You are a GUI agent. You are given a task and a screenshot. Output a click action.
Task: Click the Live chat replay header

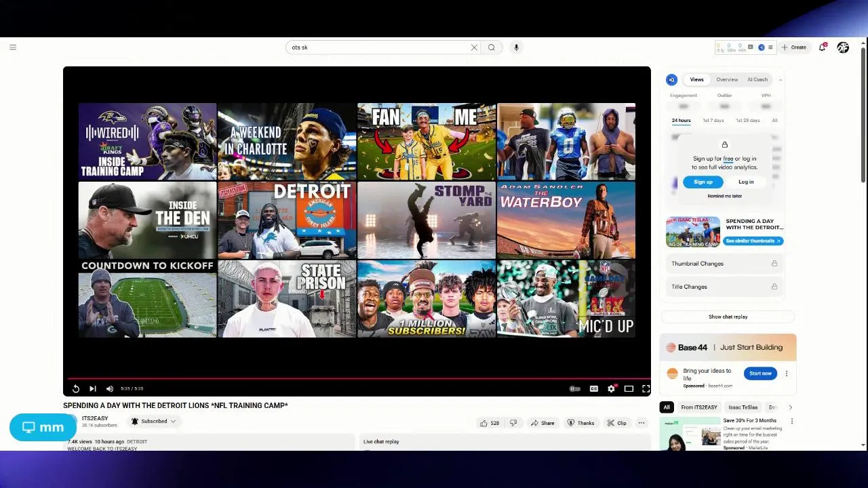coord(381,442)
